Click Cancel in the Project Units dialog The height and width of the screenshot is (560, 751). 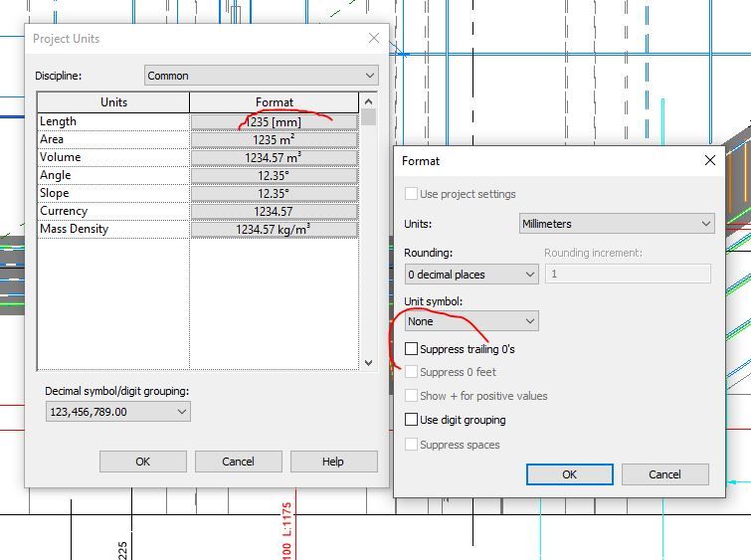click(238, 462)
